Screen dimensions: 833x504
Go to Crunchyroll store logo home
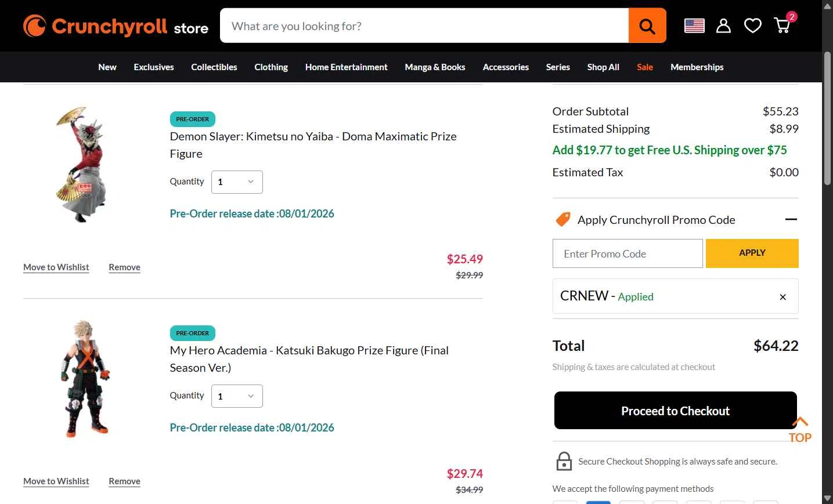pyautogui.click(x=116, y=26)
